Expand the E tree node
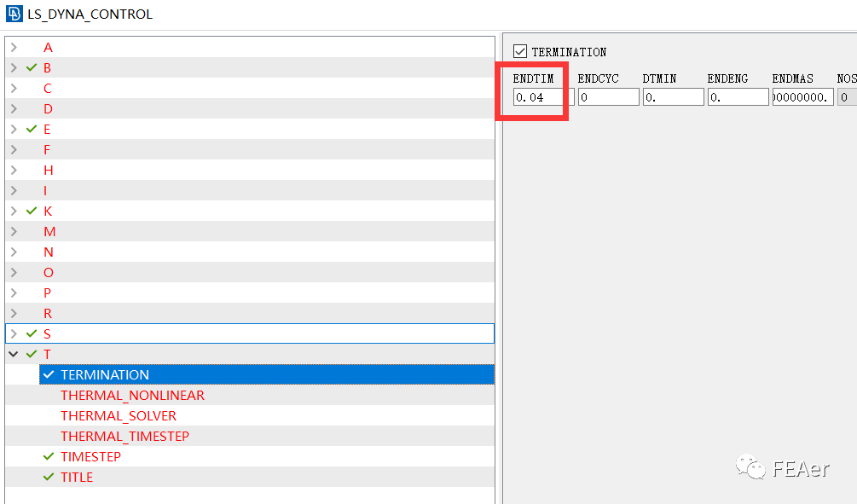The image size is (857, 504). (14, 130)
